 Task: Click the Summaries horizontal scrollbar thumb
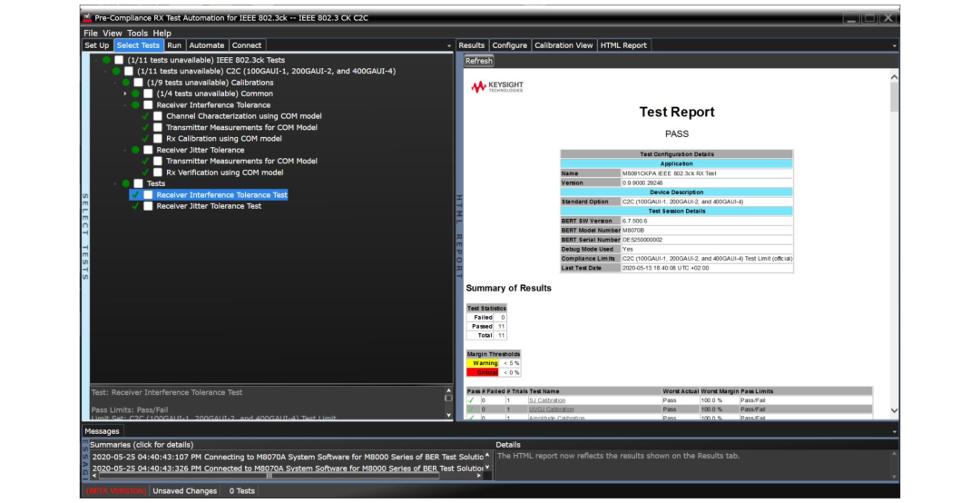pyautogui.click(x=269, y=476)
